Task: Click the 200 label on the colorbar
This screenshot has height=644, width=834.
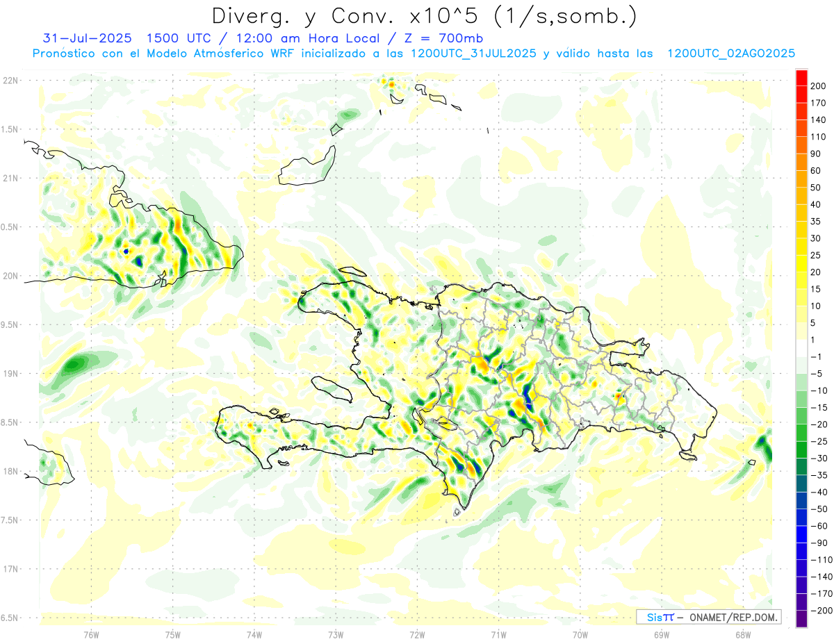Action: 818,86
